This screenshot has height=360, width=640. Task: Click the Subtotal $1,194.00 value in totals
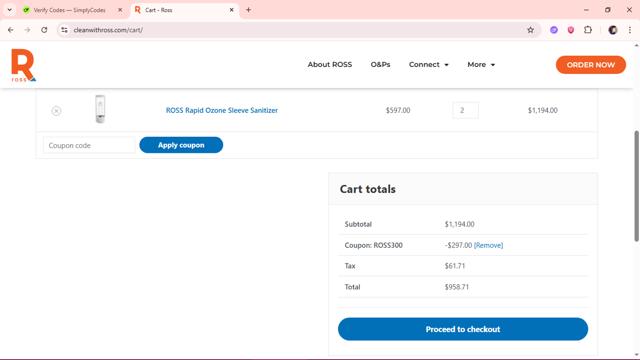tap(460, 224)
